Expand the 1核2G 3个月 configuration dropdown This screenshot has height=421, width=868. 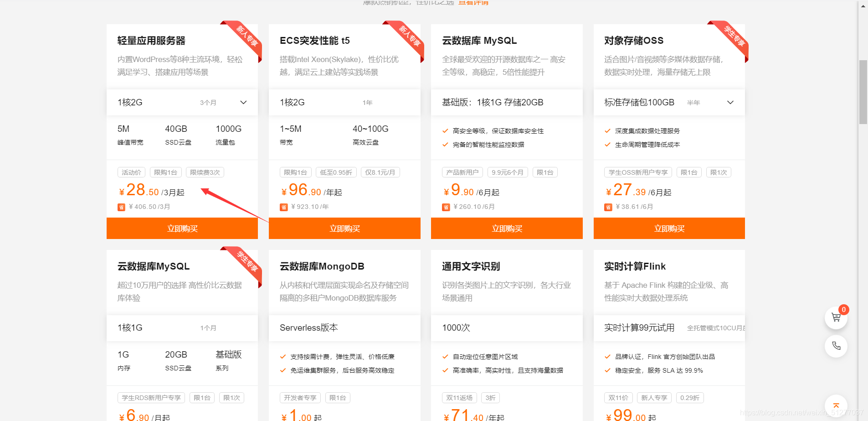click(182, 102)
